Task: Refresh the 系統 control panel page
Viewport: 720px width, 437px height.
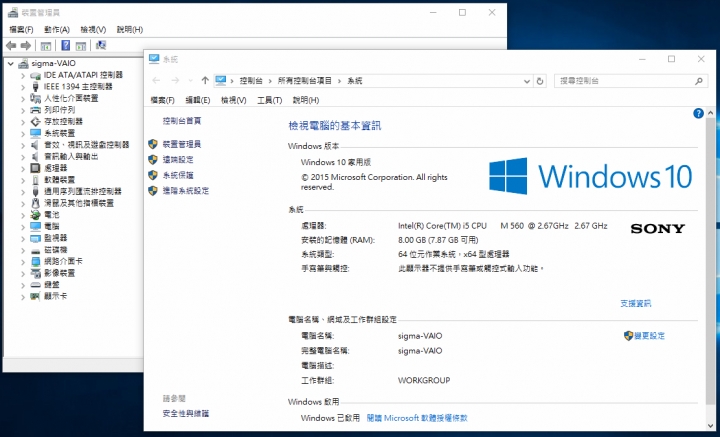Action: click(540, 81)
